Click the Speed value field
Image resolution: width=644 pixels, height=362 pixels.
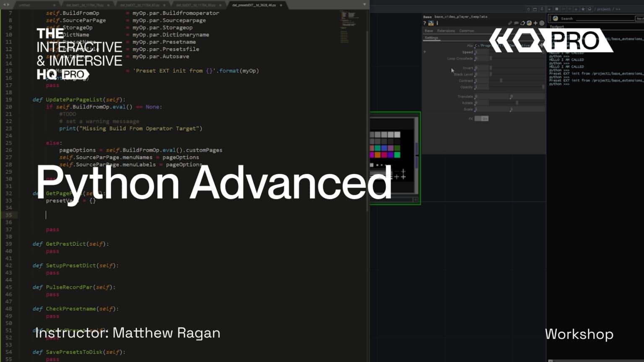coord(482,52)
